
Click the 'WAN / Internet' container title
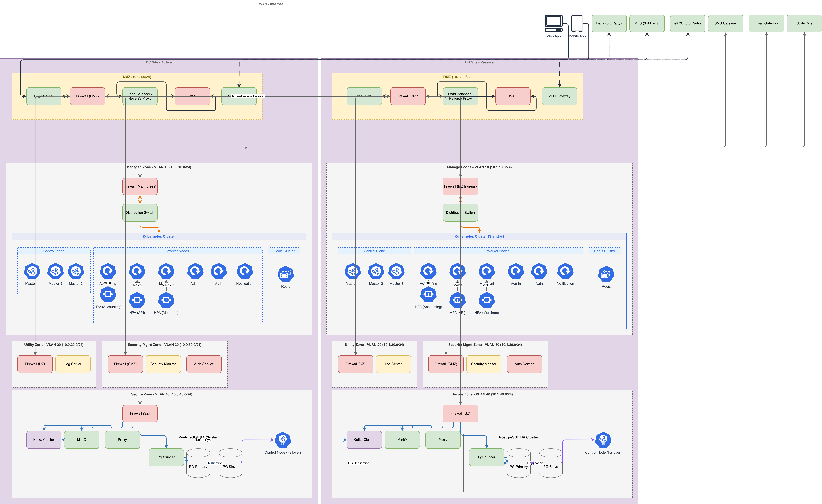click(x=271, y=4)
